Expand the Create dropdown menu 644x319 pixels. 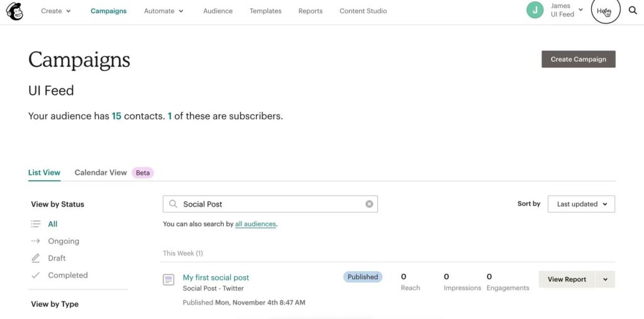pyautogui.click(x=56, y=11)
